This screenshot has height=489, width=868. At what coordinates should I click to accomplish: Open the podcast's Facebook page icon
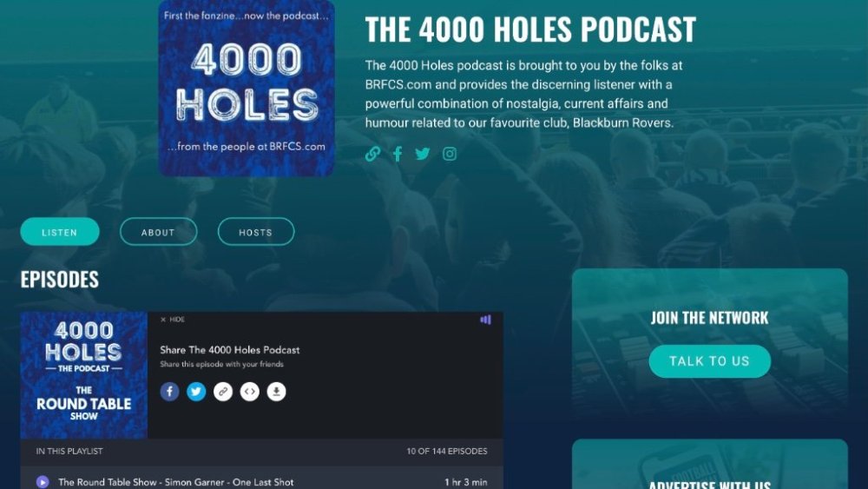coord(398,154)
